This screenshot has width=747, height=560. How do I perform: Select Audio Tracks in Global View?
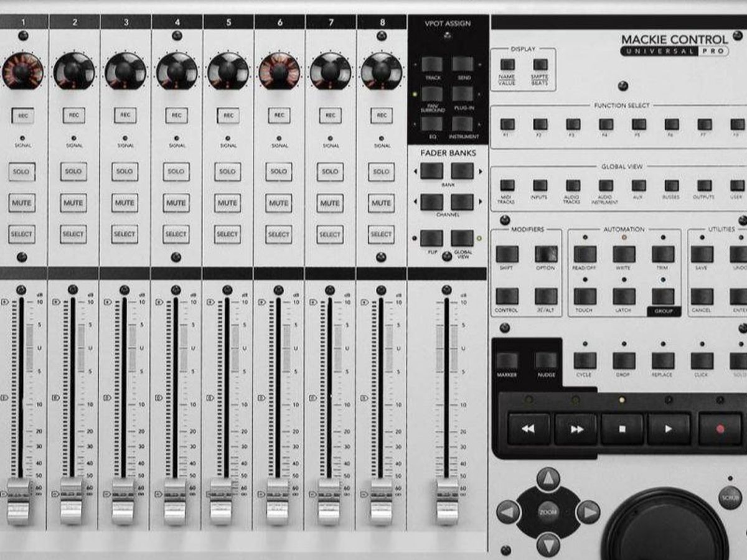(x=573, y=185)
